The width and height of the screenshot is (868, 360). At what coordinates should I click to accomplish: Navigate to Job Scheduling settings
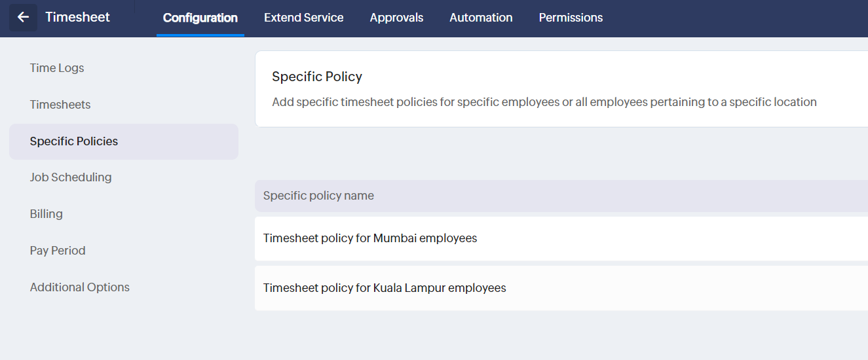pos(71,177)
